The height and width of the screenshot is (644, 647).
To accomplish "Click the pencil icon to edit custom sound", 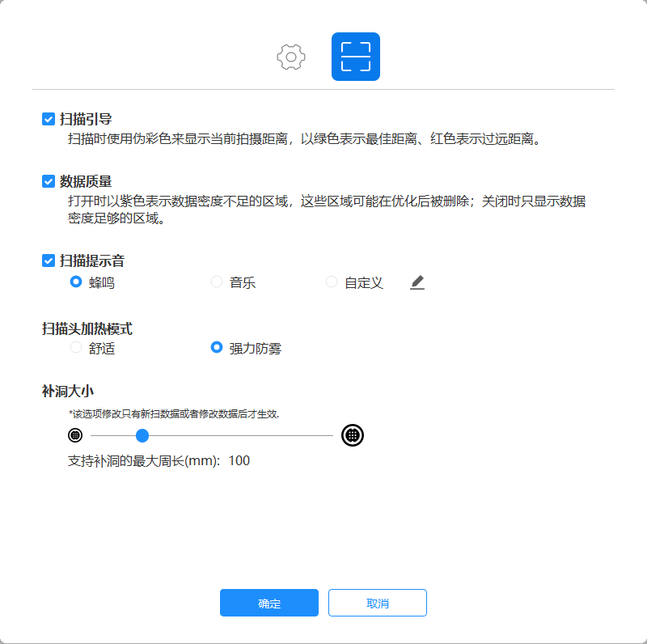I will pos(417,282).
